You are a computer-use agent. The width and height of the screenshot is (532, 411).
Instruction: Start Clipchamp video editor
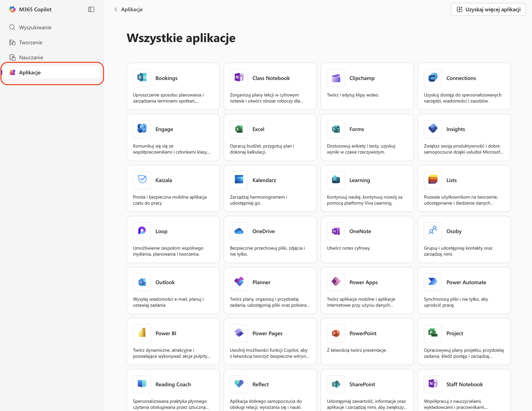(x=366, y=86)
